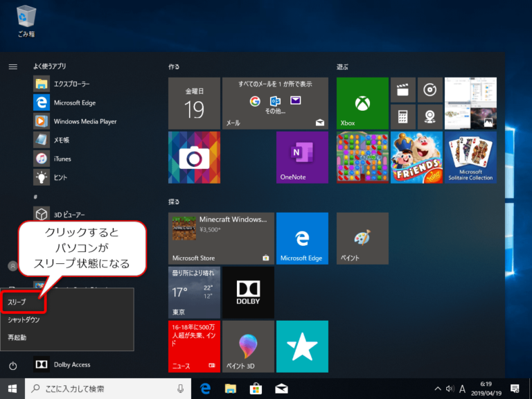Open Edge from the taskbar

pos(205,389)
